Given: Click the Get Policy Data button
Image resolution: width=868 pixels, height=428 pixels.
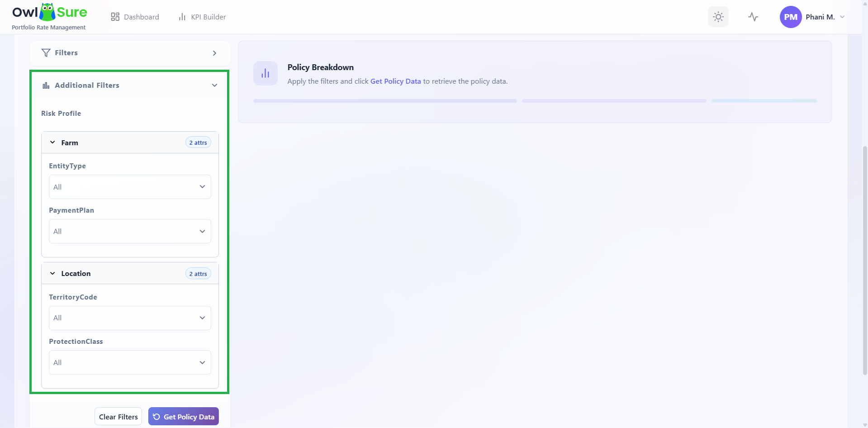Looking at the screenshot, I should coord(184,417).
